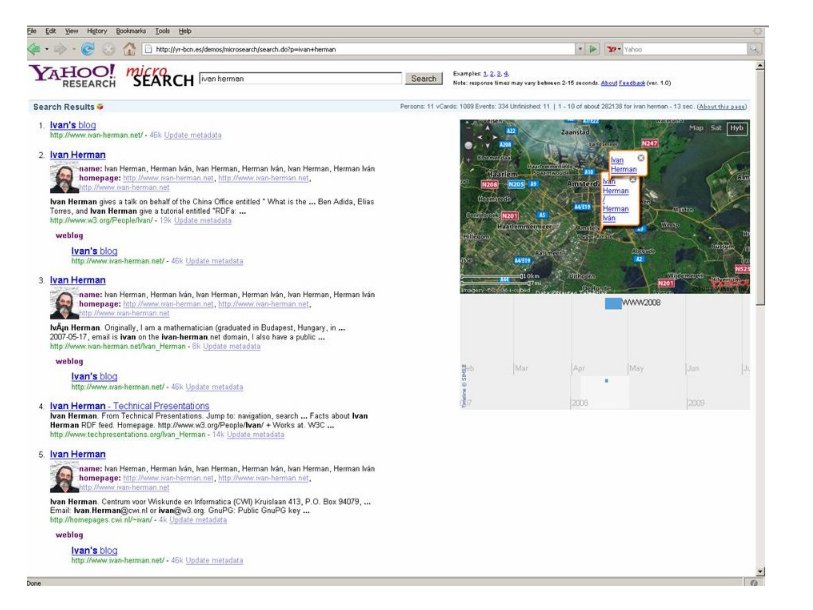Click Ivan Herman's photo in result 5
This screenshot has width=813, height=610.
click(x=64, y=478)
